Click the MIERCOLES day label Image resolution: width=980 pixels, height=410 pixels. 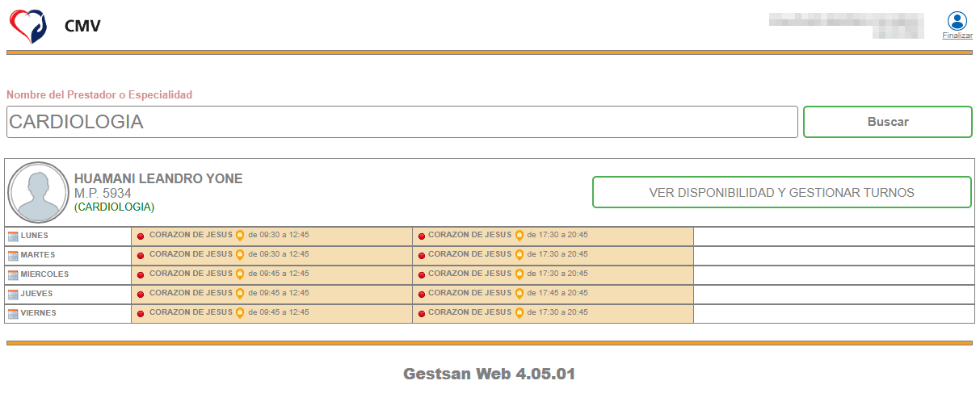tap(44, 274)
